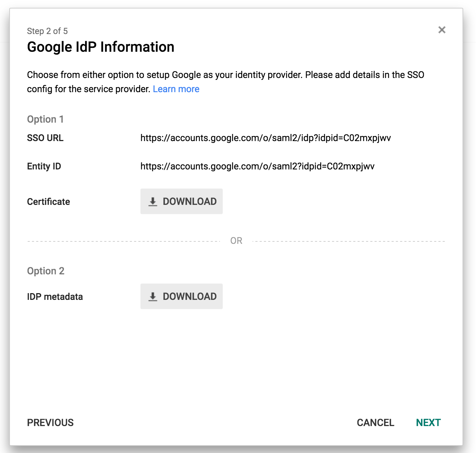Click the Step 2 of 5 indicator
The height and width of the screenshot is (453, 476).
coord(47,31)
